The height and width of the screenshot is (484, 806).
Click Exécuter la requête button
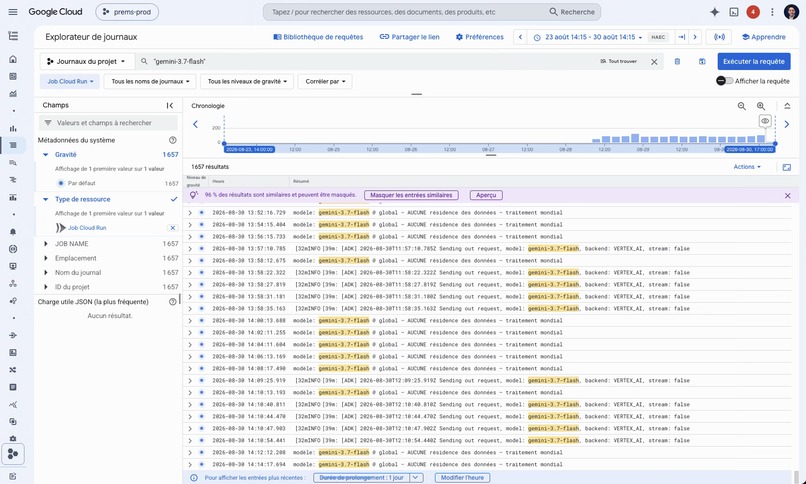click(x=754, y=61)
